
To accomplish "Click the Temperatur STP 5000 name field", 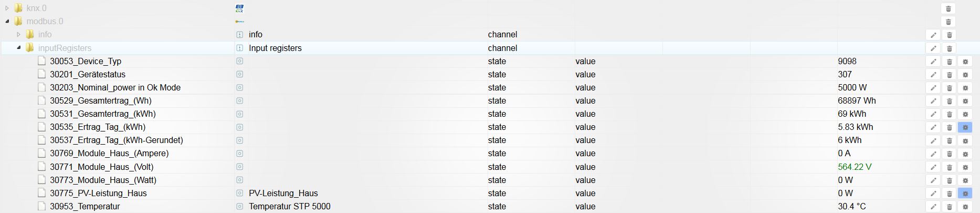I will coord(290,207).
